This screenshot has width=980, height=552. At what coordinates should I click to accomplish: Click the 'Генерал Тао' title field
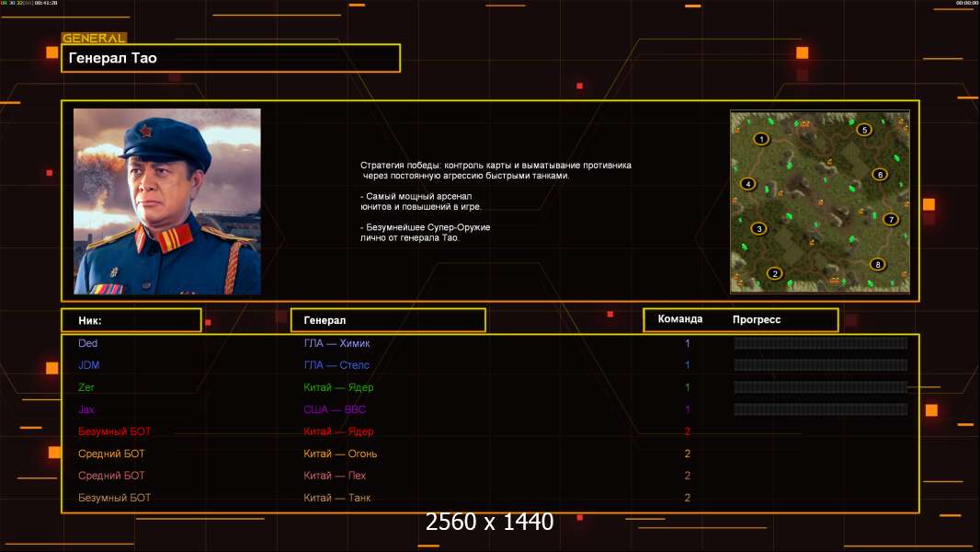tap(231, 58)
